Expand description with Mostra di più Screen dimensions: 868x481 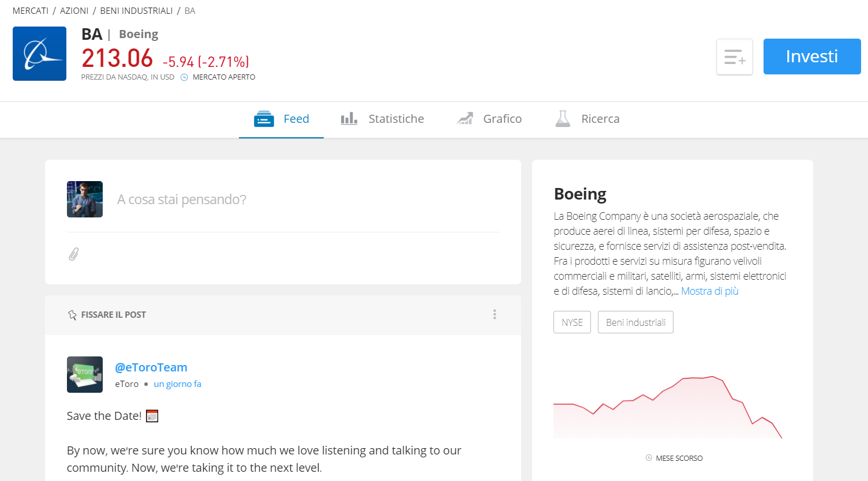pos(710,291)
